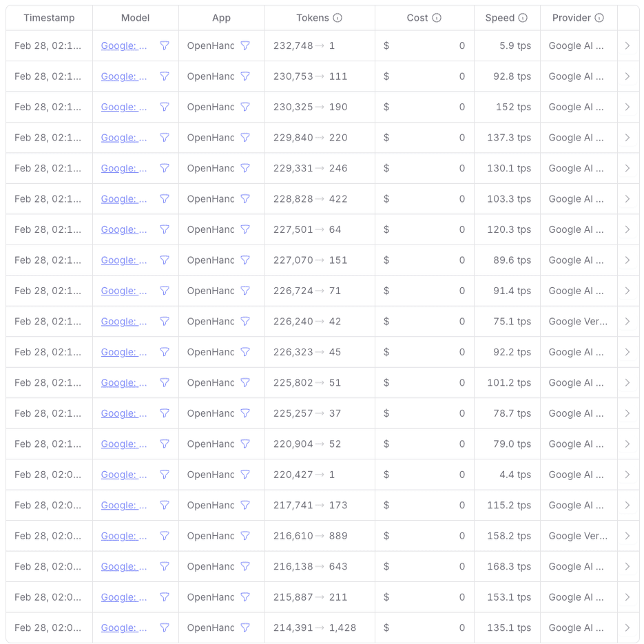
Task: Filter by app in the 229,331 tokens row
Action: coord(245,168)
